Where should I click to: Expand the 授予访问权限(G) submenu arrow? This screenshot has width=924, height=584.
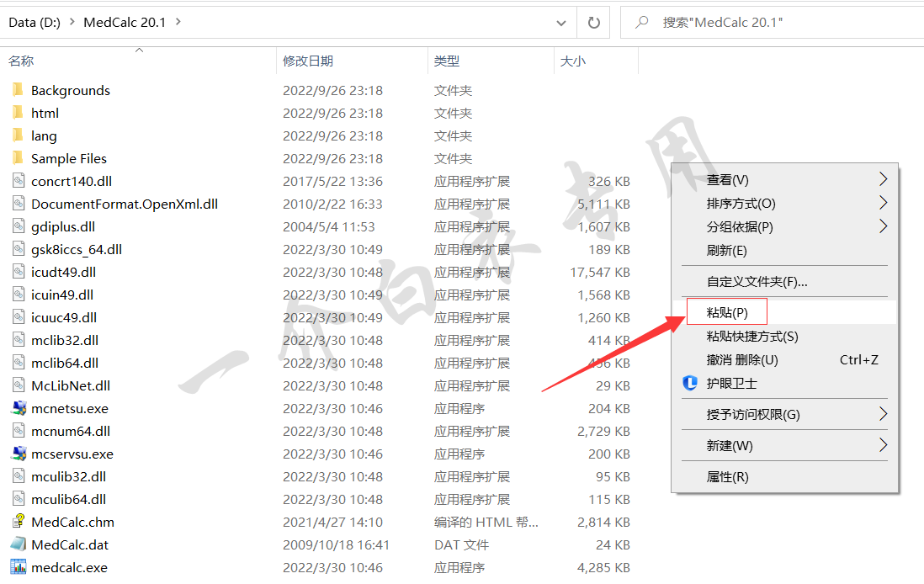[883, 414]
